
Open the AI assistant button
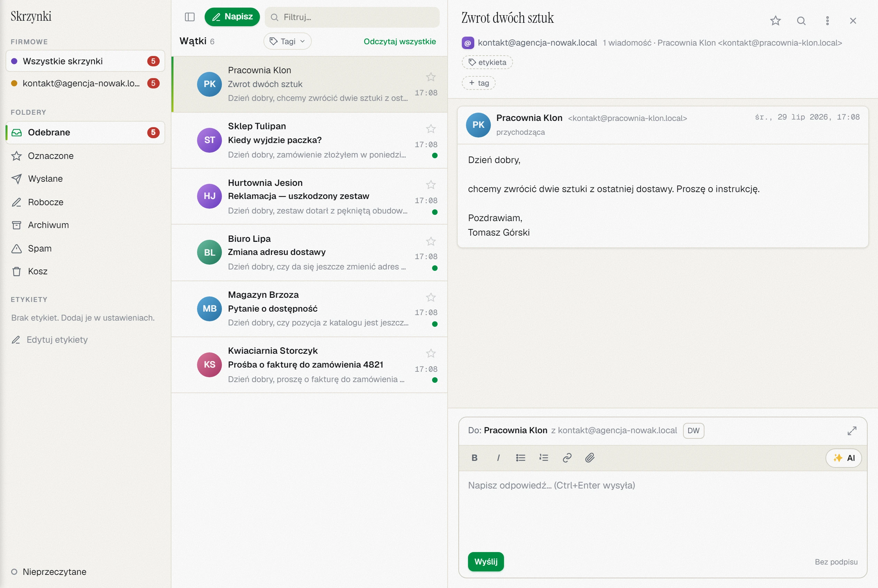click(843, 458)
